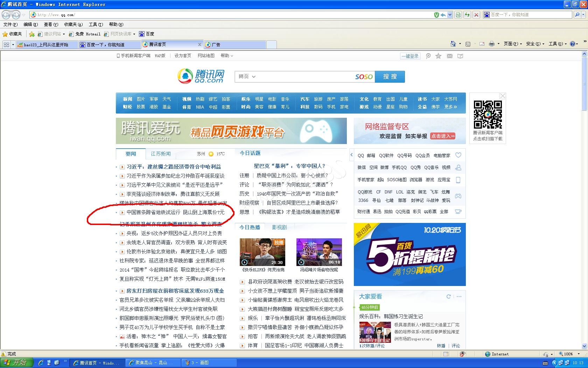Click the blue 搜搜 search button
Image resolution: width=588 pixels, height=368 pixels.
[390, 77]
